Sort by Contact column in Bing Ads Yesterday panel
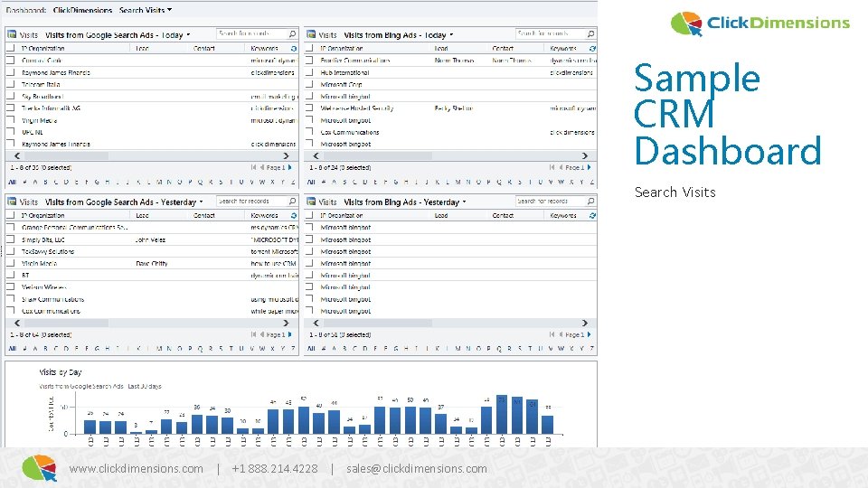The width and height of the screenshot is (868, 488). tap(503, 216)
